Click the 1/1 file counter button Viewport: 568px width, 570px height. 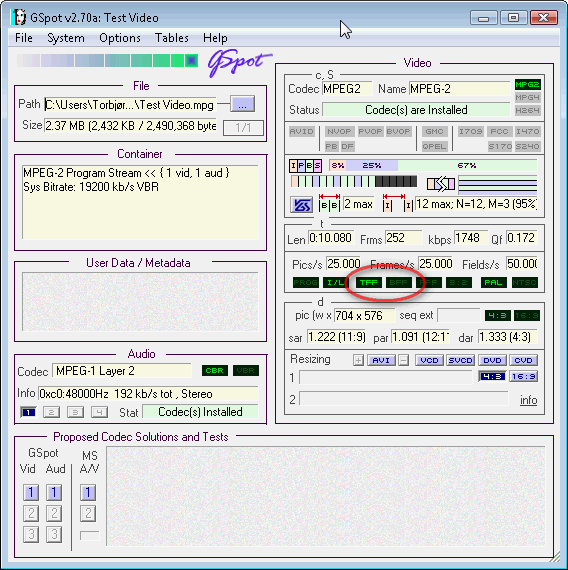243,128
